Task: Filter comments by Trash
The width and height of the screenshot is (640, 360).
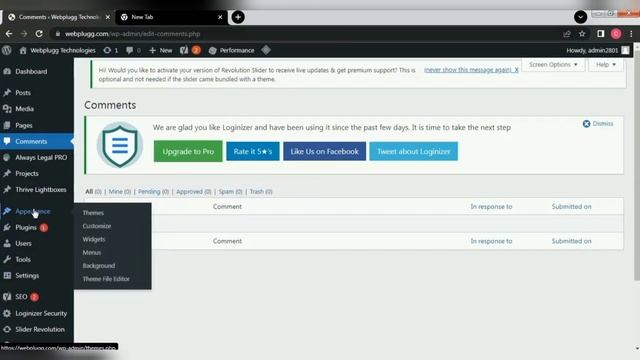Action: 261,191
